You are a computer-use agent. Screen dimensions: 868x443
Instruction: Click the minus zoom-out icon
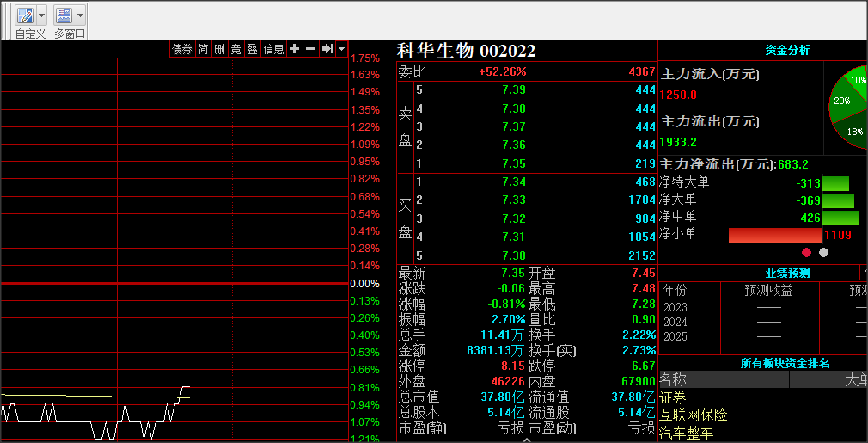tap(310, 49)
